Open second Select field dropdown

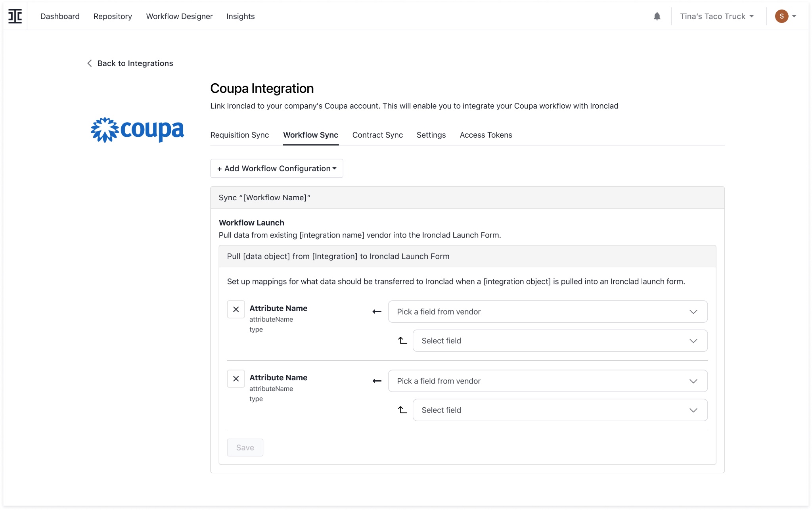coord(560,410)
